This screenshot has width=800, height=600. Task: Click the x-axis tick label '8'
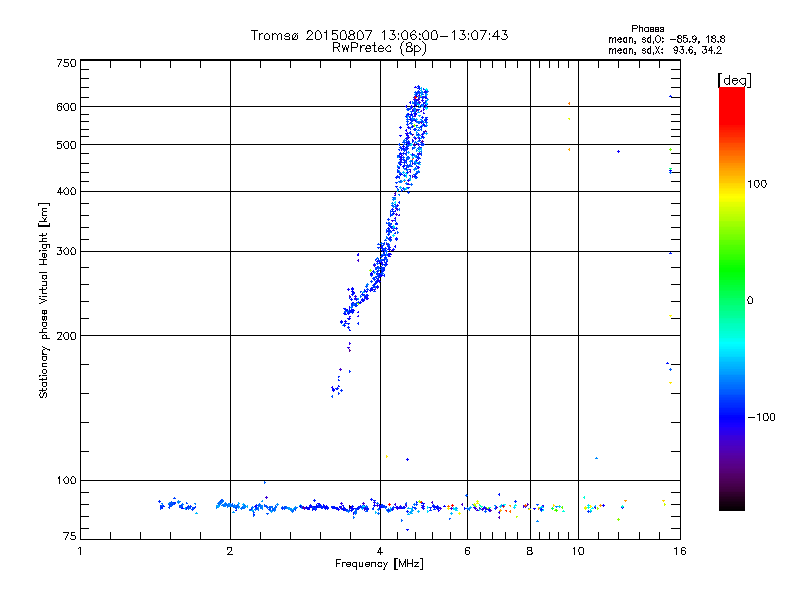530,551
